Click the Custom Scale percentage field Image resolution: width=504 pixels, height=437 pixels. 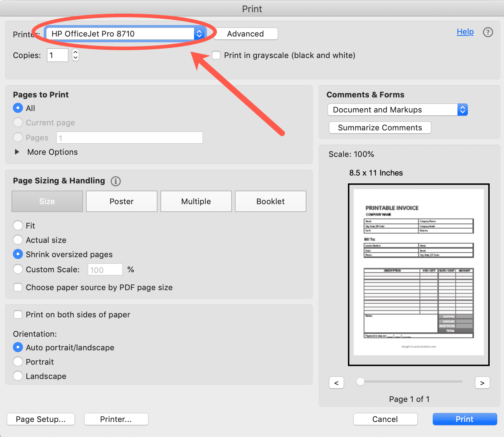pyautogui.click(x=105, y=269)
